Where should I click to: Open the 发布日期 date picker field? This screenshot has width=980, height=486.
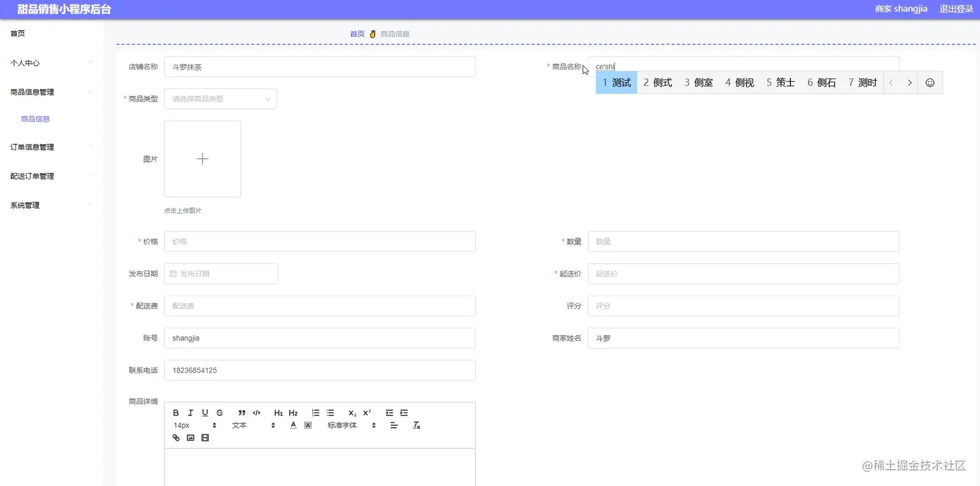coord(221,273)
